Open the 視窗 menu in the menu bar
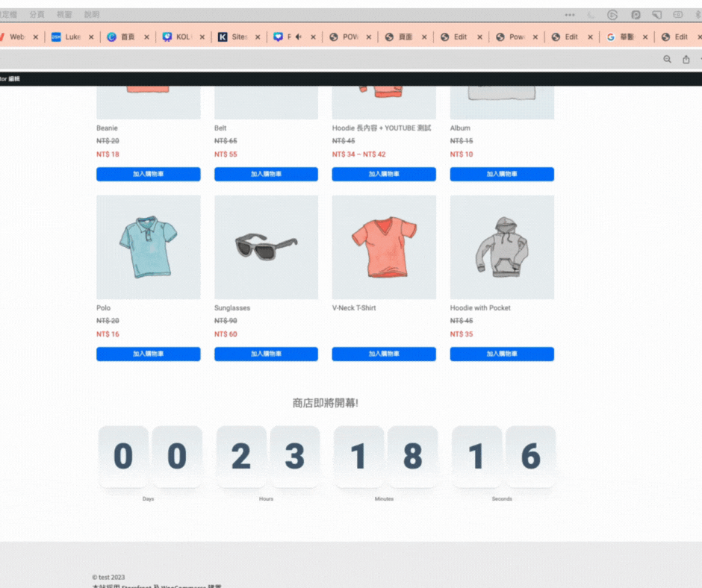 click(x=64, y=14)
